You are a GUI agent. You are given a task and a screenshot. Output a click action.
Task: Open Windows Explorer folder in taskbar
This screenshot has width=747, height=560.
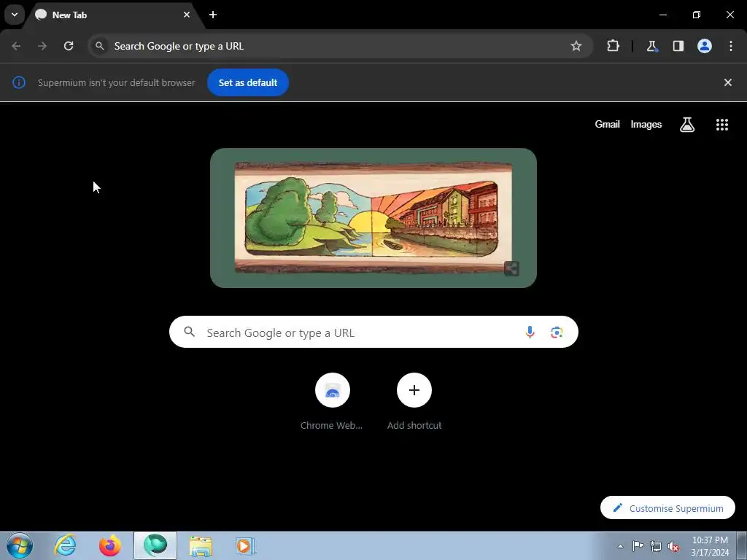tap(201, 545)
